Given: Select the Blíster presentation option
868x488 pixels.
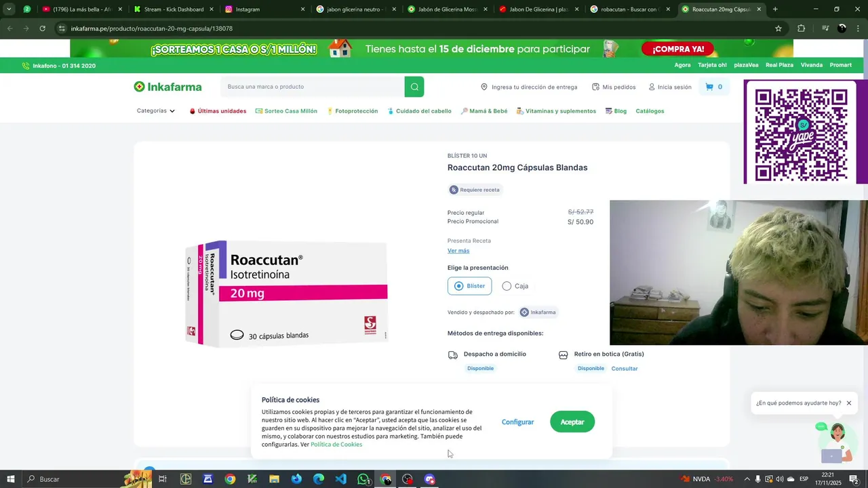Looking at the screenshot, I should tap(469, 286).
